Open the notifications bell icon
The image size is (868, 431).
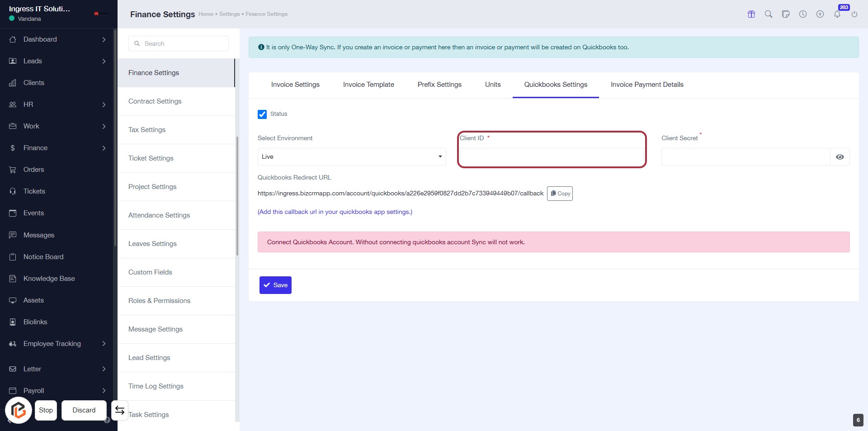point(837,14)
